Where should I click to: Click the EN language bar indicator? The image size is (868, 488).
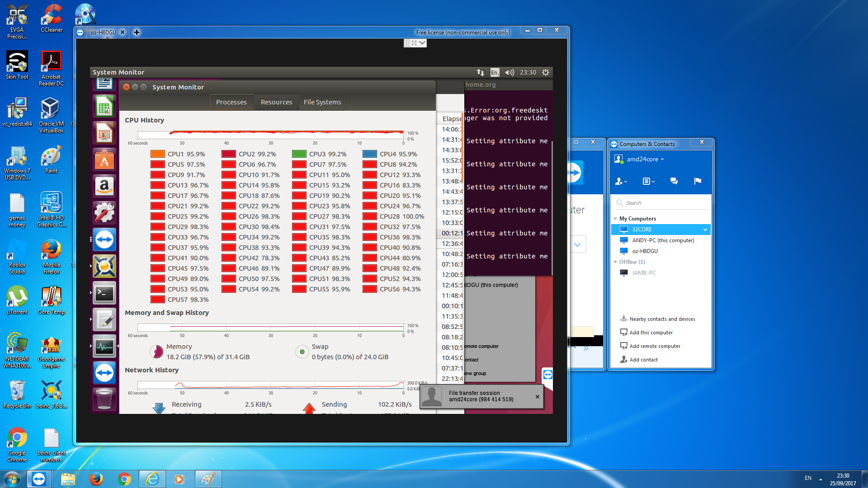(x=808, y=478)
